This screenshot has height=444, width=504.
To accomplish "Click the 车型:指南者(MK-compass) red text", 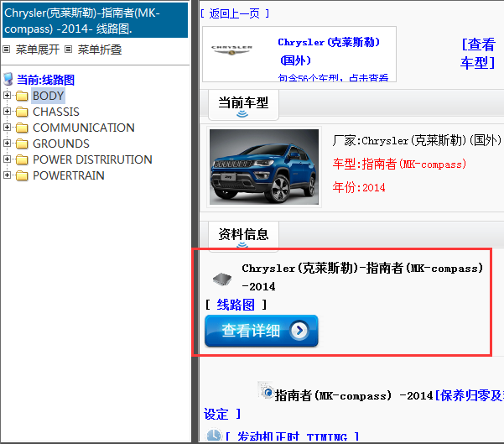I will (399, 165).
